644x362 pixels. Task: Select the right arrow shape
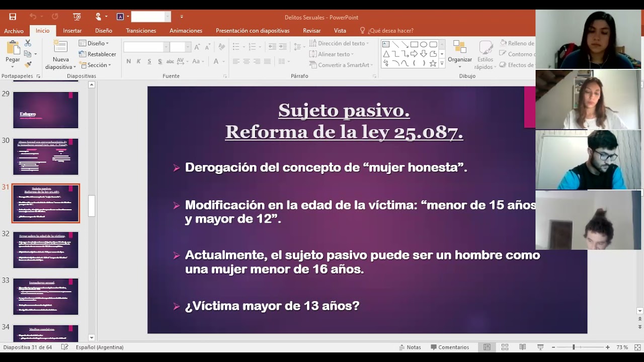pos(414,54)
